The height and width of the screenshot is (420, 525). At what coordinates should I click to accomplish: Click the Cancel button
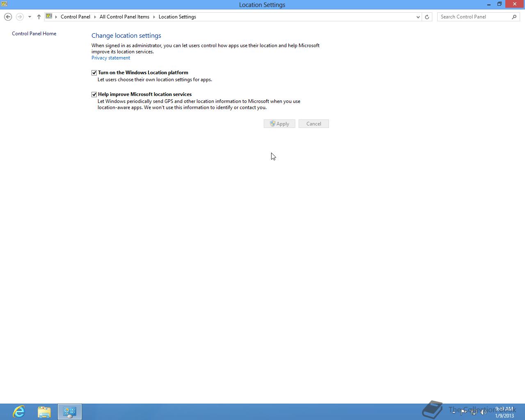pyautogui.click(x=314, y=123)
